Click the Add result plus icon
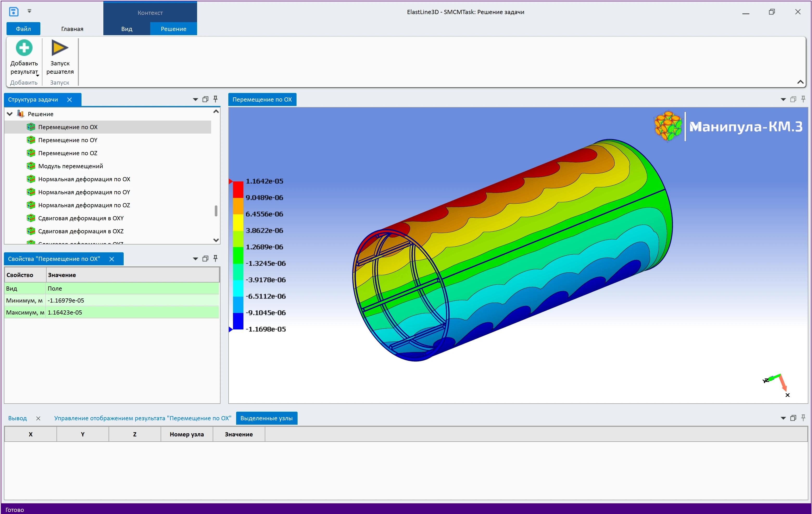 tap(24, 48)
